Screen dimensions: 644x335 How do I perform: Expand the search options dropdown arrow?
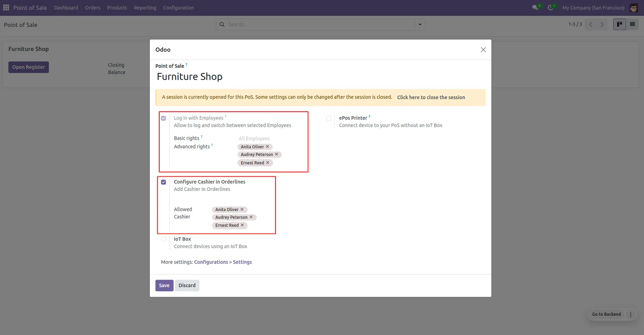(419, 25)
